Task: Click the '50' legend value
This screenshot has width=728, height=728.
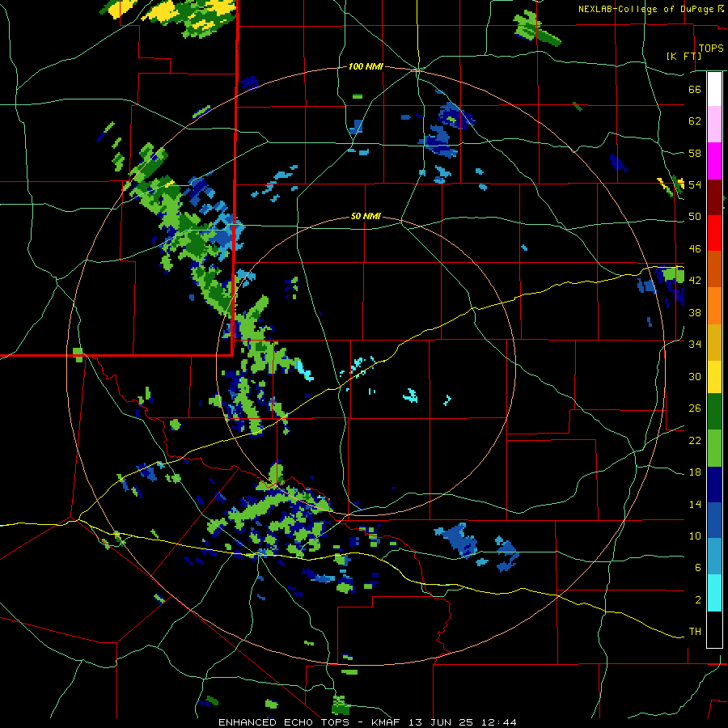Action: (695, 217)
